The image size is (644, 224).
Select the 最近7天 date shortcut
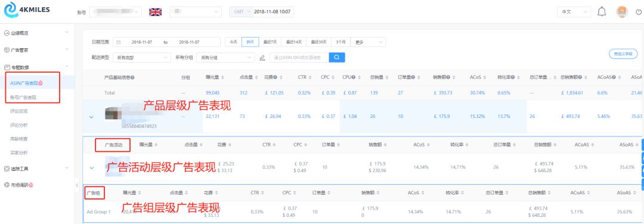click(270, 42)
